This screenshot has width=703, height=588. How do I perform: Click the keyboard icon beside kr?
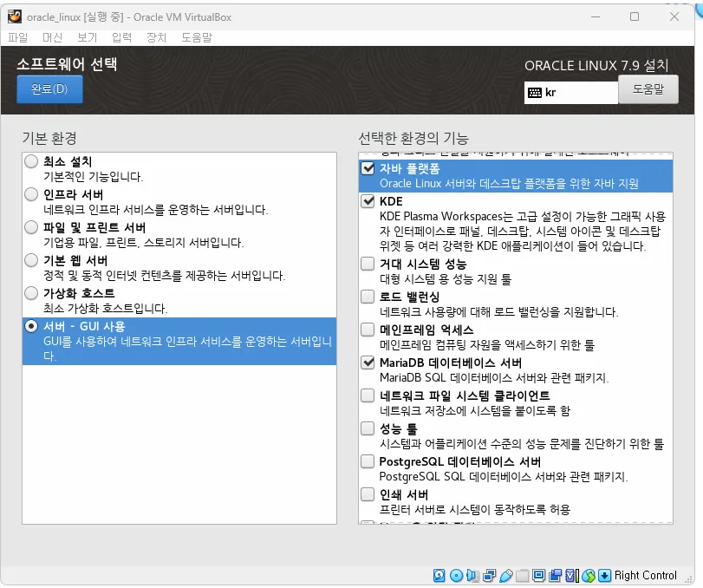pyautogui.click(x=535, y=93)
